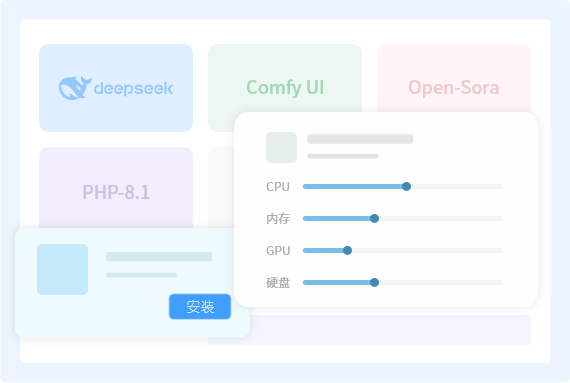Click the CPU slider handle
This screenshot has width=570, height=383.
tap(406, 186)
